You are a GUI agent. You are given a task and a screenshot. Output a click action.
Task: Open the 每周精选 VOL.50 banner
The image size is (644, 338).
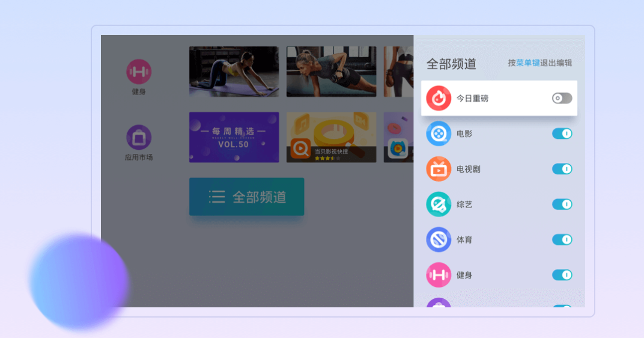(x=234, y=137)
